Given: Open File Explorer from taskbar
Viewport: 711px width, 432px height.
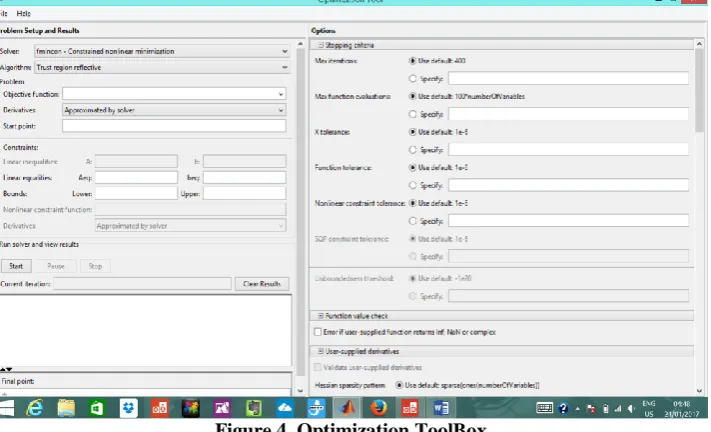Looking at the screenshot, I should click(66, 408).
